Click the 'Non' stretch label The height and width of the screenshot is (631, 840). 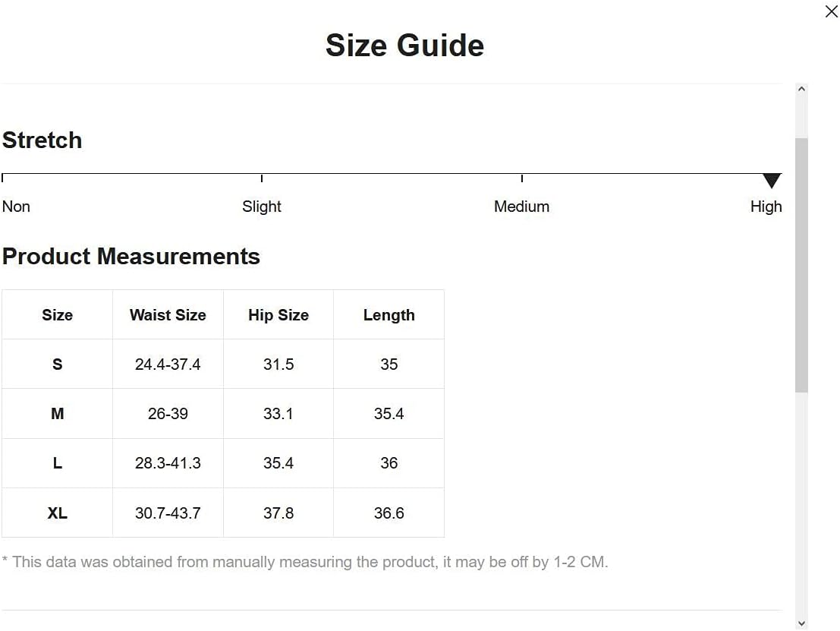16,207
